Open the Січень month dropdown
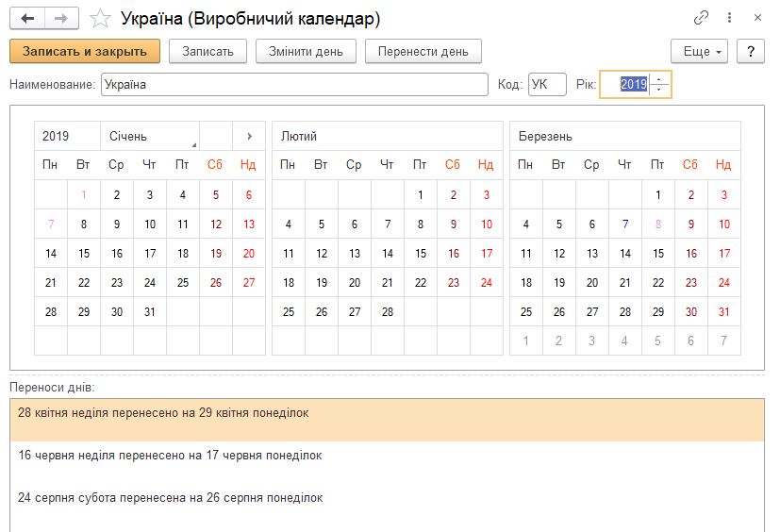This screenshot has height=532, width=780. (150, 136)
